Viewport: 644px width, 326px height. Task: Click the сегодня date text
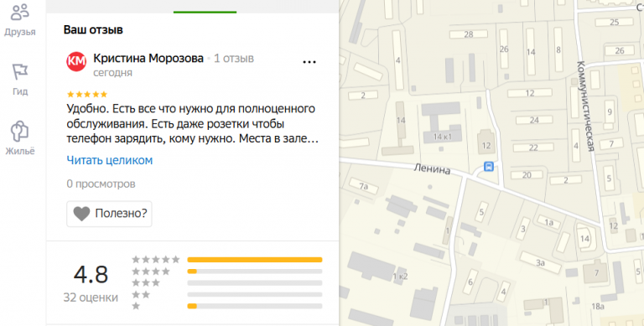tap(112, 73)
